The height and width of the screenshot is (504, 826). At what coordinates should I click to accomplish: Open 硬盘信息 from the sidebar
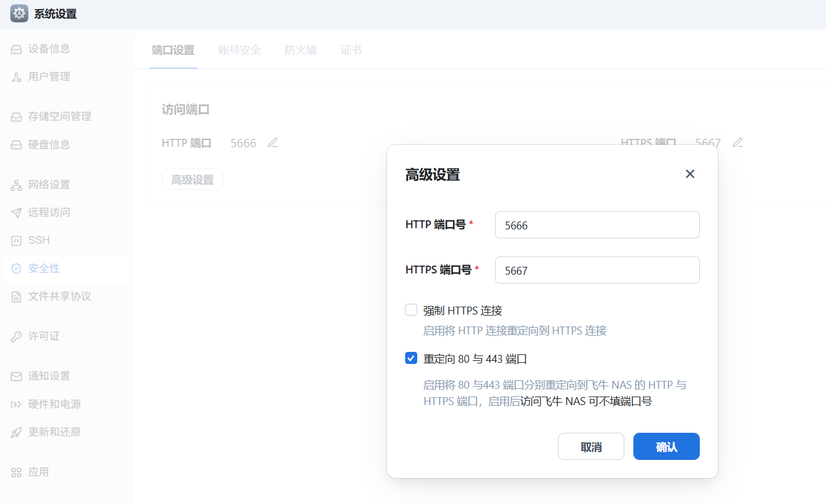coord(66,145)
